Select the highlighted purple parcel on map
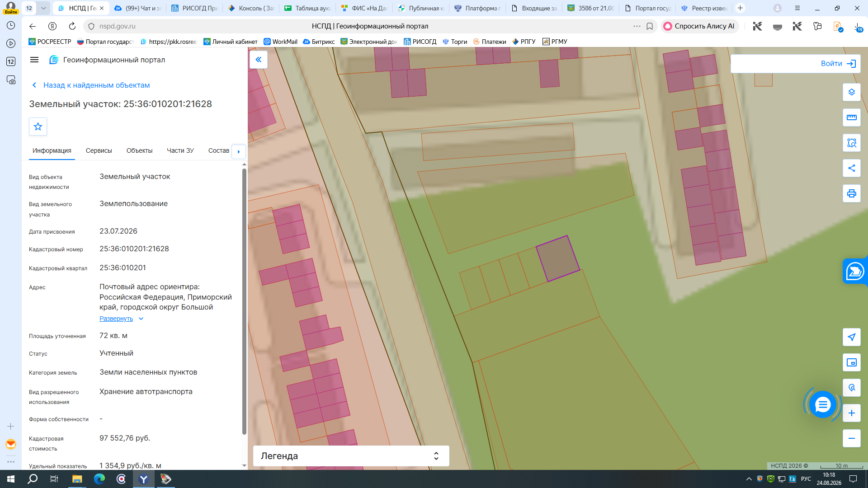868x488 pixels. pos(558,258)
